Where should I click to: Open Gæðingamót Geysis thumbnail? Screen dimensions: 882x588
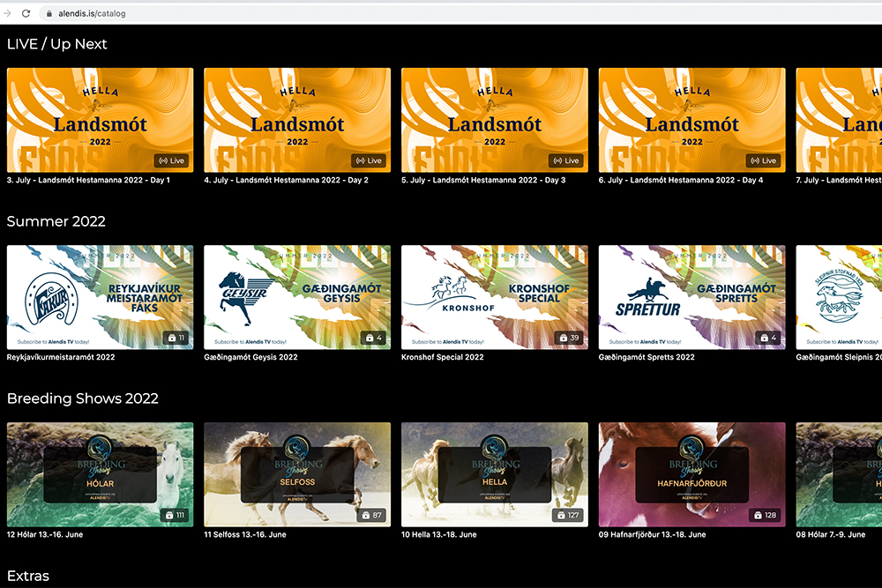tap(297, 297)
